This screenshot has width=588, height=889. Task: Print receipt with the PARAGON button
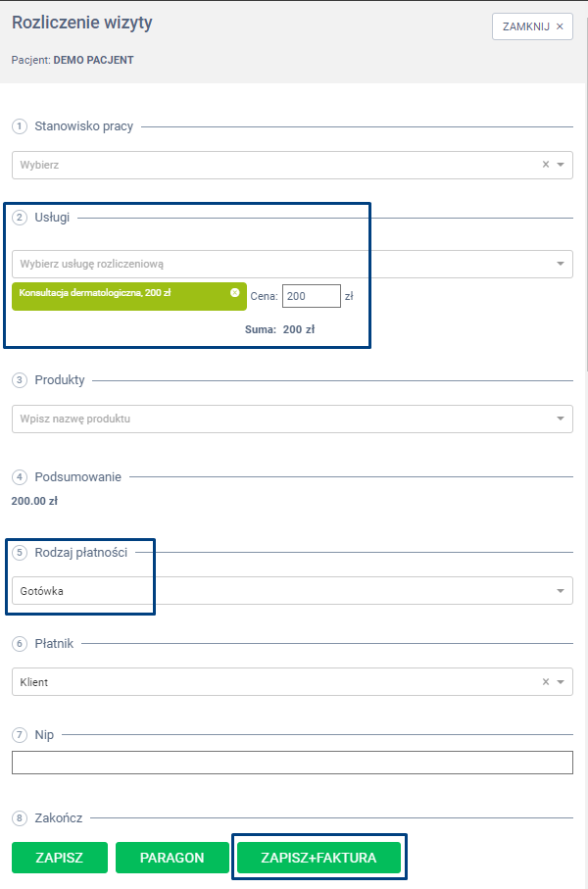tap(172, 858)
